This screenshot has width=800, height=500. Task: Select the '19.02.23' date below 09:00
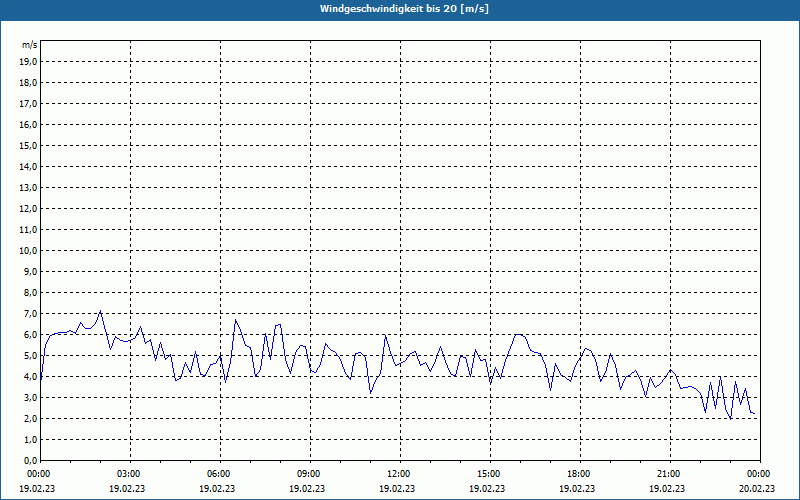pos(307,489)
